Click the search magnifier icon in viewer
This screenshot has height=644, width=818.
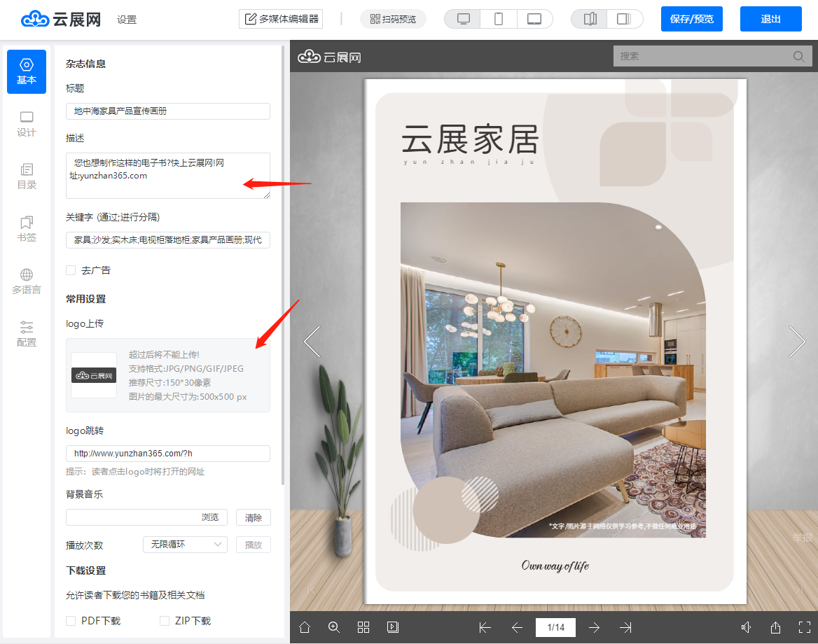pyautogui.click(x=798, y=56)
